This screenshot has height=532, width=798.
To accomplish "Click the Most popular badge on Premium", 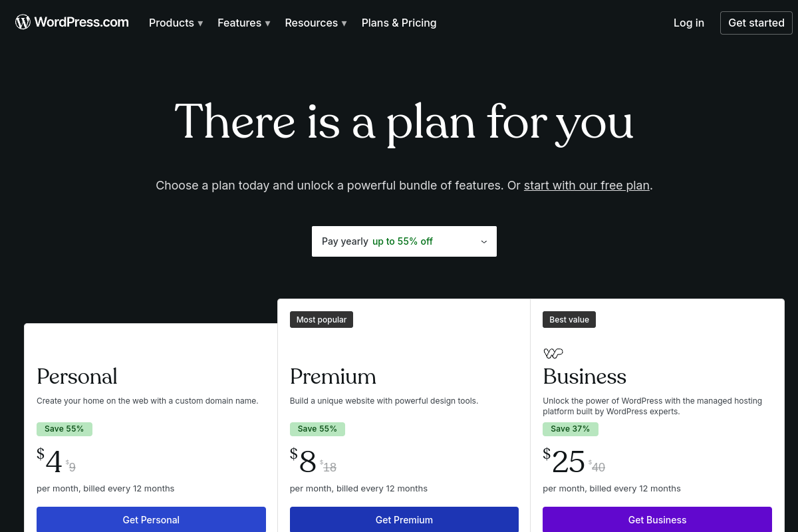I will tap(321, 319).
